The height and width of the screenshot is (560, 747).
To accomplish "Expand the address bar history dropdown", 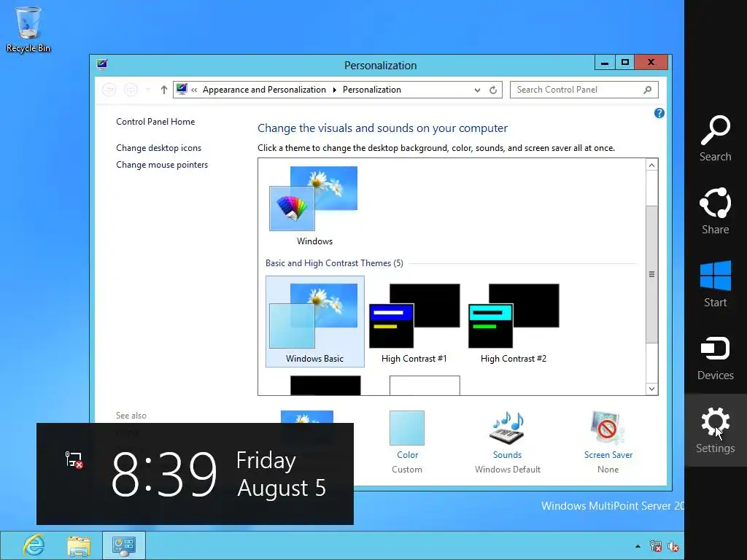I will tap(477, 90).
